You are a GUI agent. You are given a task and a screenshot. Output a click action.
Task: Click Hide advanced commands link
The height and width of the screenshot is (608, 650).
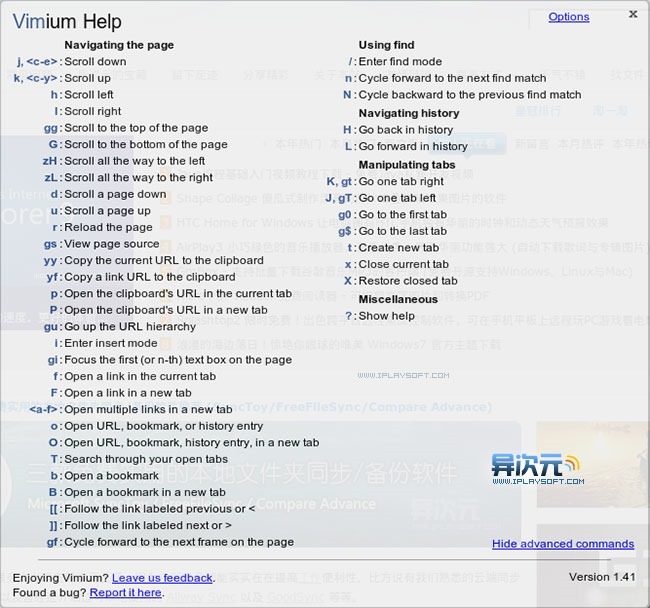563,544
